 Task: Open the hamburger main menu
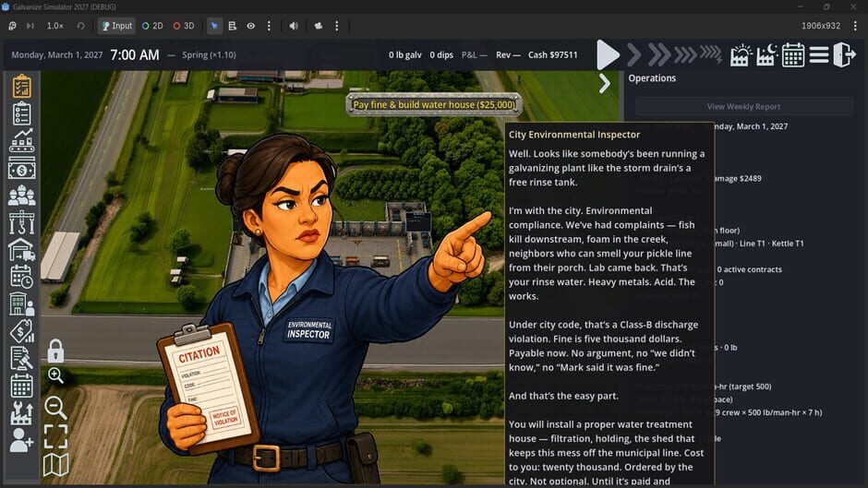(819, 54)
